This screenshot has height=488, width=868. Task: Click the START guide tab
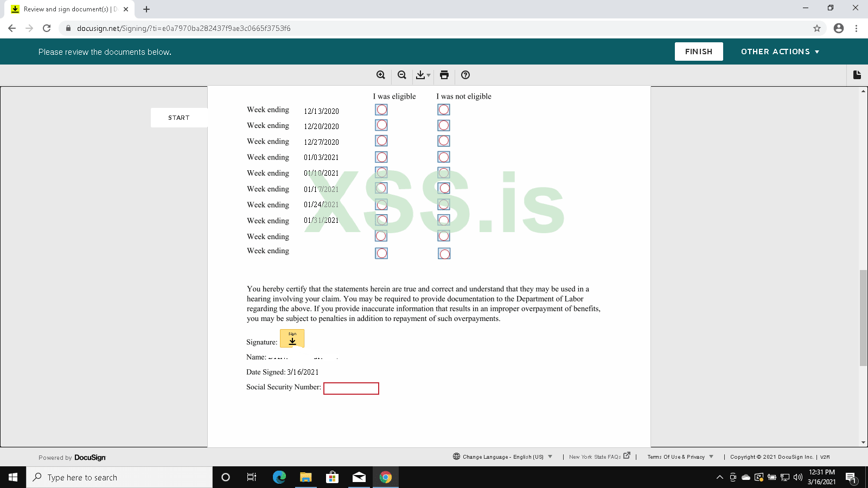pyautogui.click(x=179, y=118)
